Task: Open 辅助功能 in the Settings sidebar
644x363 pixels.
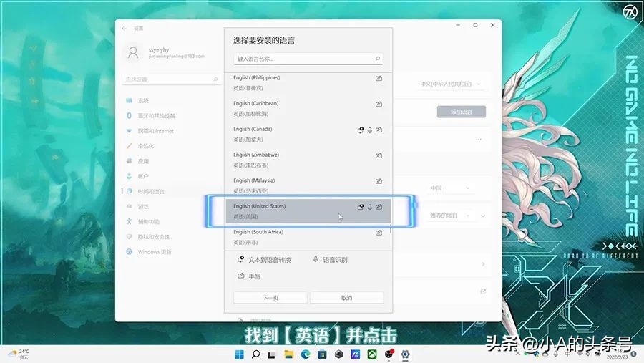Action: click(x=171, y=221)
